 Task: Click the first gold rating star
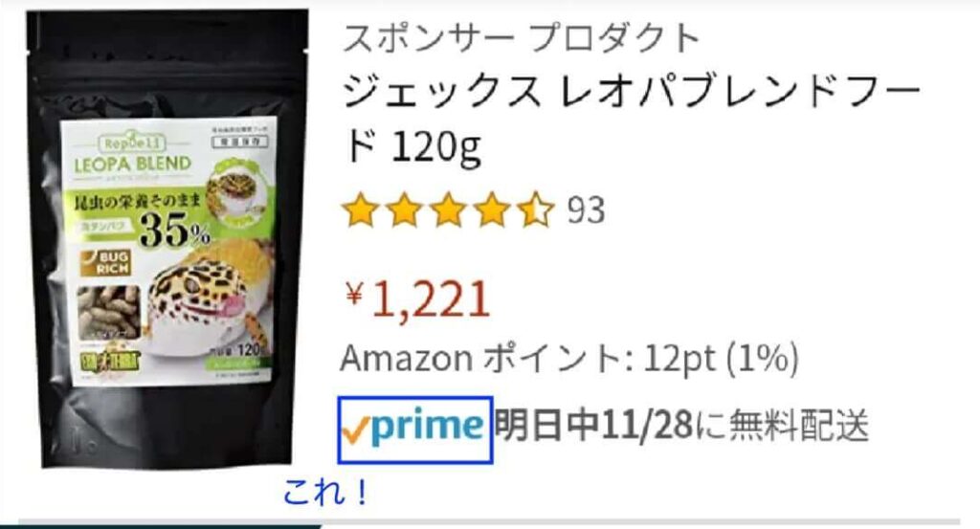(361, 209)
